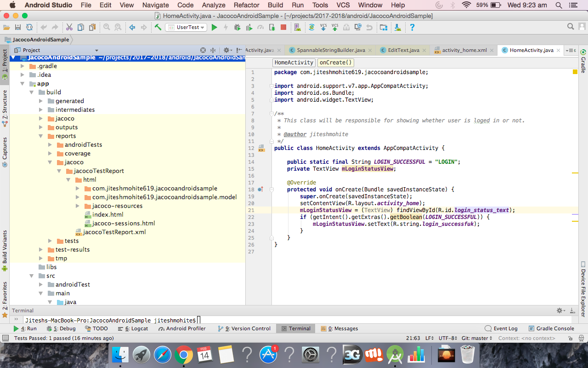Open the Project Structure icon

(x=384, y=27)
